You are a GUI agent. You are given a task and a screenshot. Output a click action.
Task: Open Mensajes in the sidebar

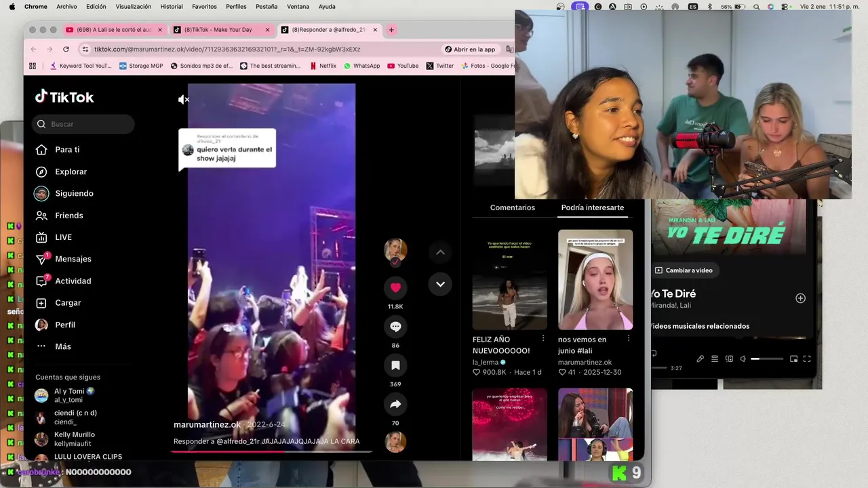pyautogui.click(x=73, y=259)
